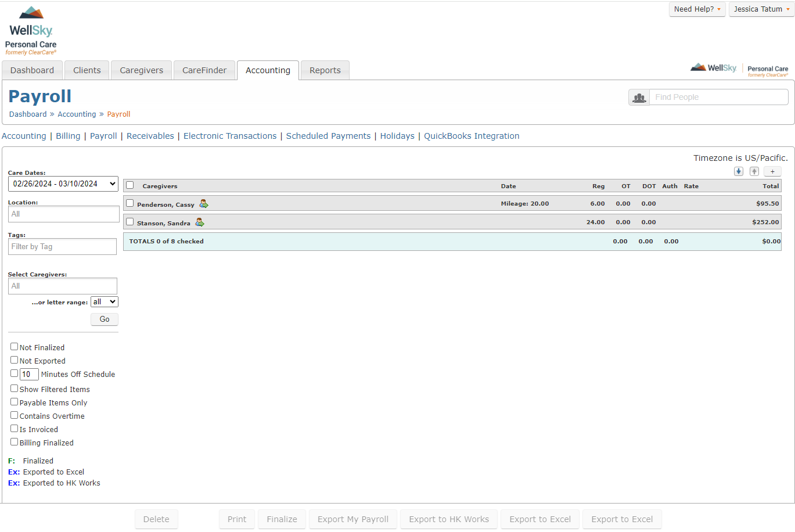Click the people icon beside Find People
The width and height of the screenshot is (795, 532).
[x=639, y=97]
